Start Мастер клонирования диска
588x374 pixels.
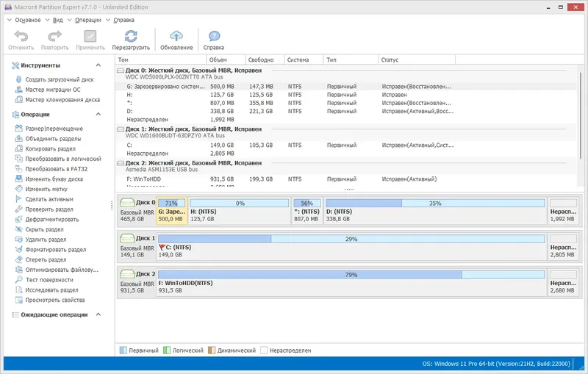pos(62,99)
